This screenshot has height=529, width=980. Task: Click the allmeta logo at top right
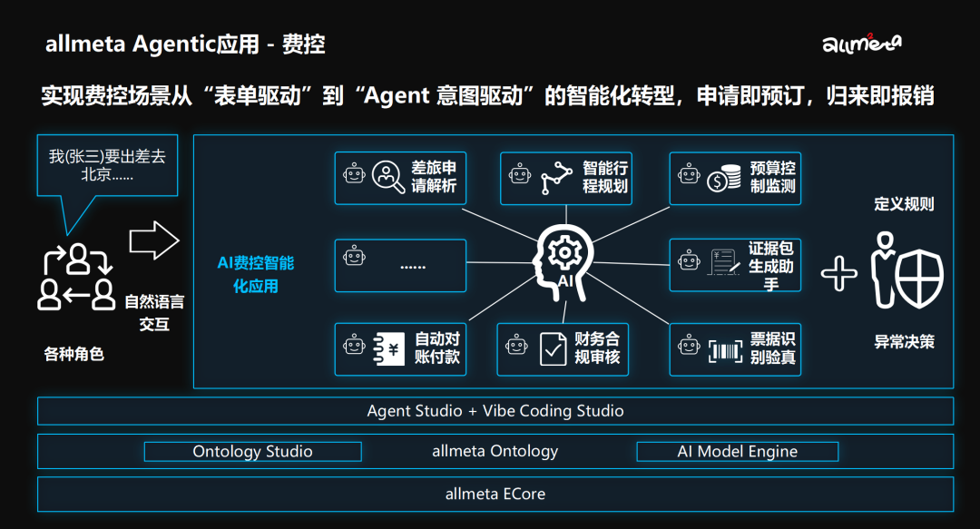pyautogui.click(x=862, y=44)
